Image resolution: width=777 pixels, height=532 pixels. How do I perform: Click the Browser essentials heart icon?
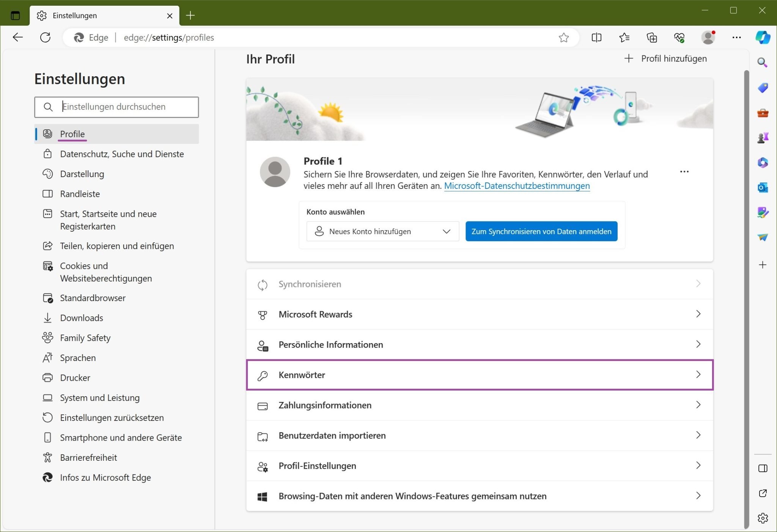[679, 38]
